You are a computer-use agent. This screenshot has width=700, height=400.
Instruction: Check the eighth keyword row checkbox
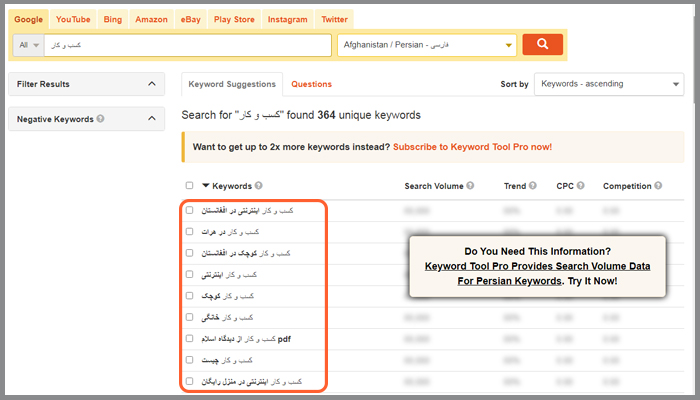pyautogui.click(x=189, y=359)
